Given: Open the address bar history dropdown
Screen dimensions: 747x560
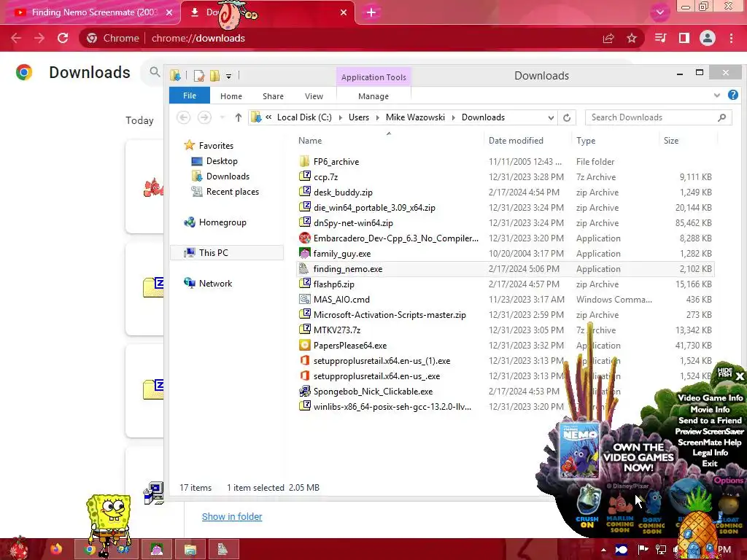Looking at the screenshot, I should coord(551,117).
